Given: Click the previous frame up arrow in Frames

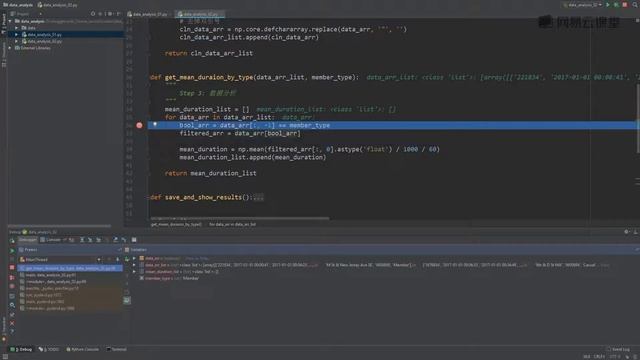Looking at the screenshot, I should tap(109, 260).
